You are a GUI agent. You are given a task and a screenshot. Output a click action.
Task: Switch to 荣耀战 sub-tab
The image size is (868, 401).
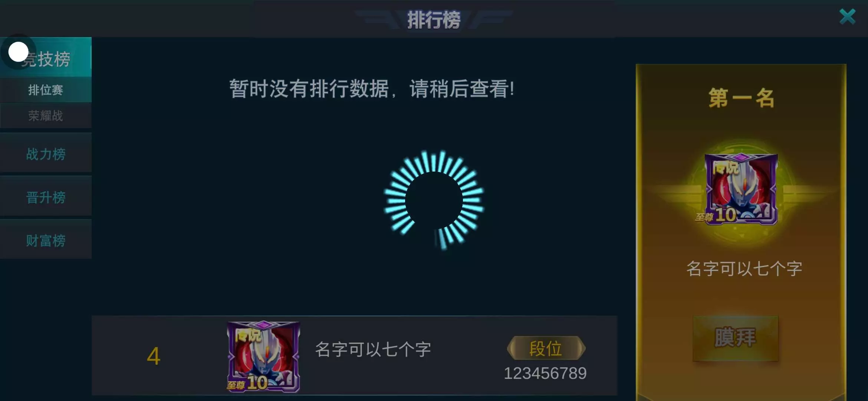click(46, 116)
